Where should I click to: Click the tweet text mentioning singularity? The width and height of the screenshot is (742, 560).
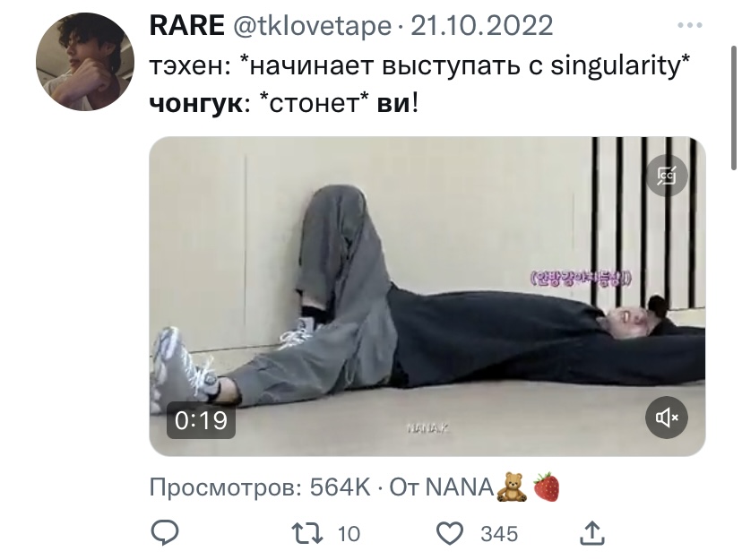(x=419, y=65)
